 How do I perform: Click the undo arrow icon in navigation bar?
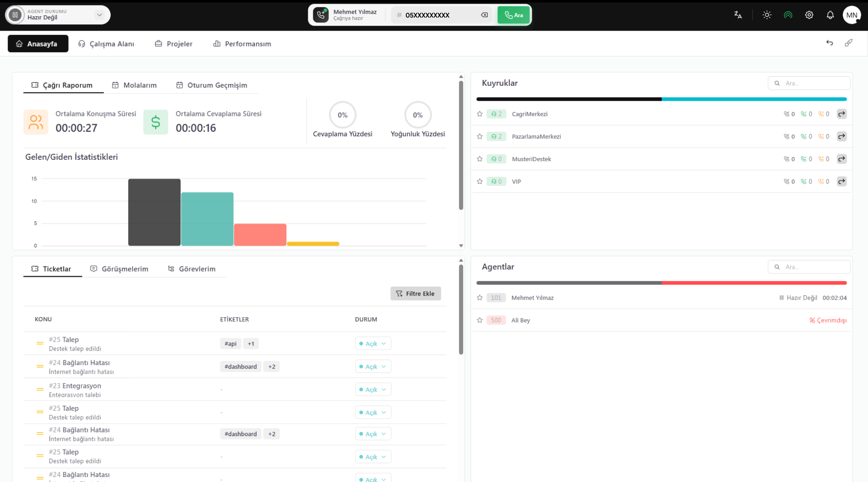(830, 43)
